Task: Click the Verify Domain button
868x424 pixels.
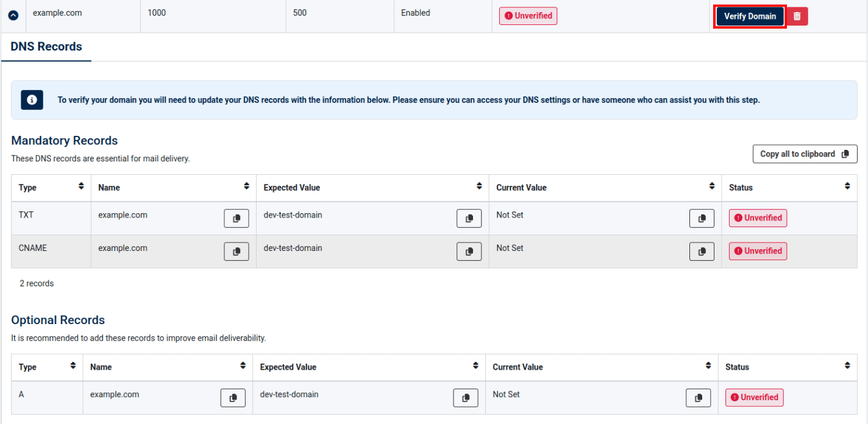Action: point(750,16)
